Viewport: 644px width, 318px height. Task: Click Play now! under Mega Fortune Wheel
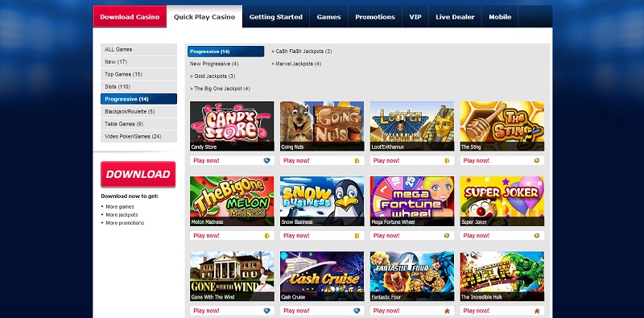click(x=386, y=236)
